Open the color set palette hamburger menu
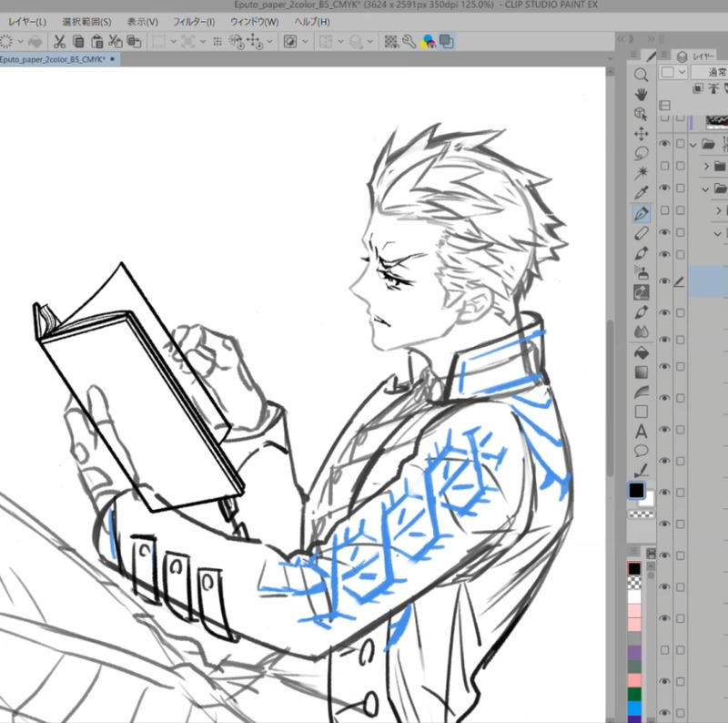This screenshot has width=728, height=723. point(633,551)
